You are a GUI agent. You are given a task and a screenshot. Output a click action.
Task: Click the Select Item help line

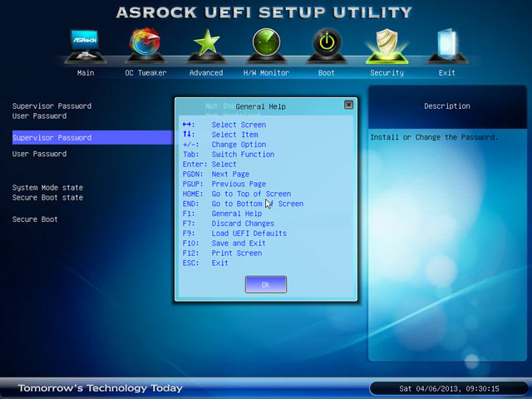220,135
